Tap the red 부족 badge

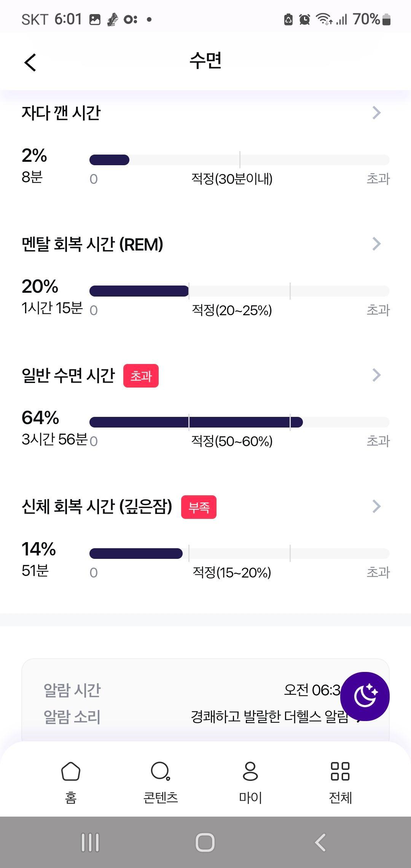tap(199, 507)
